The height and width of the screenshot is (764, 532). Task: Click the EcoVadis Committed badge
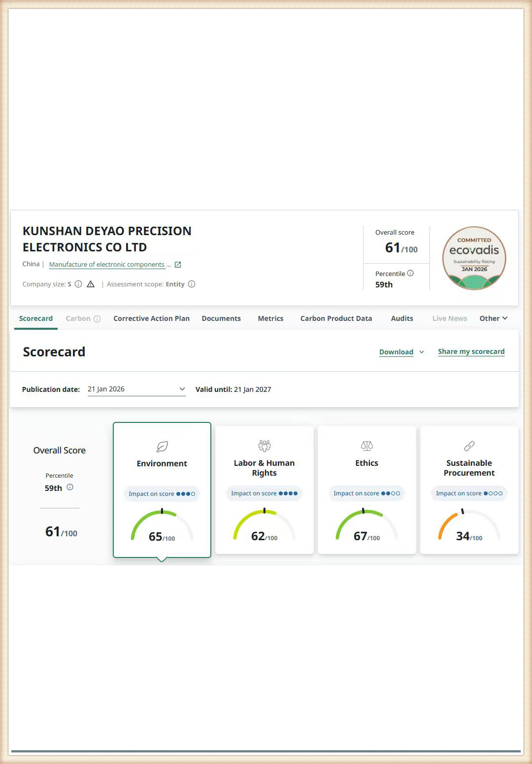pos(474,258)
